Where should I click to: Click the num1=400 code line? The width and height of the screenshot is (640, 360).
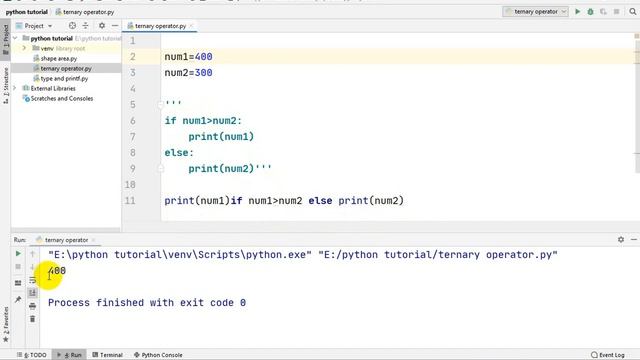[x=188, y=56]
